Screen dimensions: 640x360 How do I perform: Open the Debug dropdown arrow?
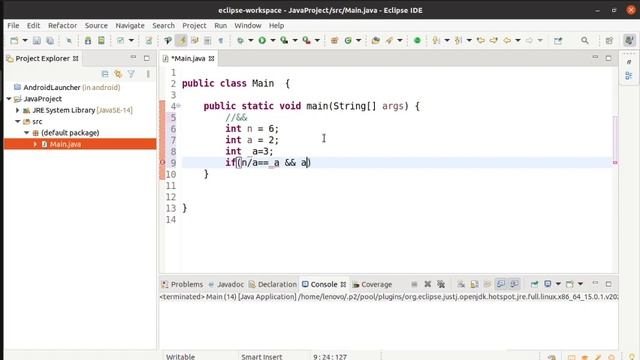251,40
